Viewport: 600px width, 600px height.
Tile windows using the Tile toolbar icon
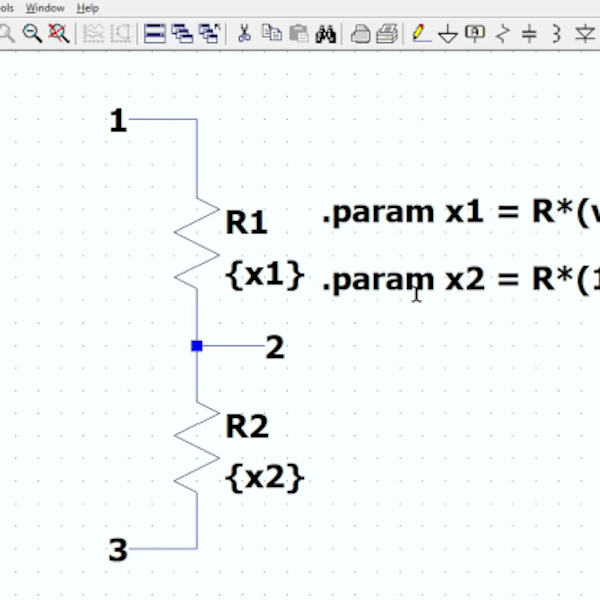[x=154, y=34]
